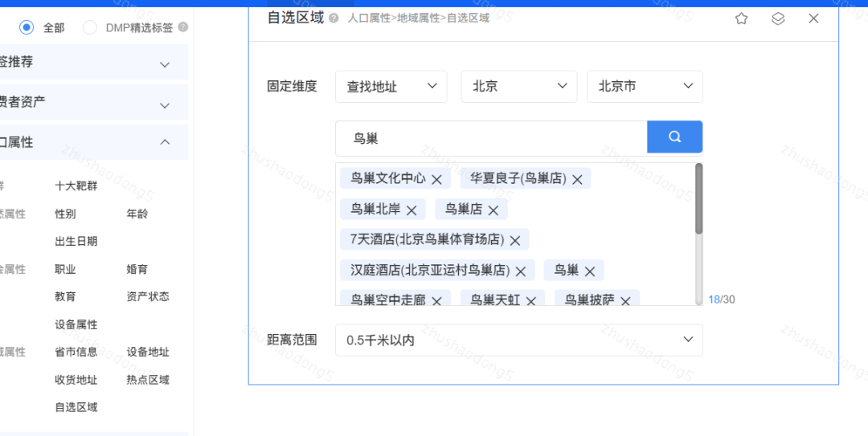
Task: Click the stacked layers icon
Action: (x=778, y=18)
